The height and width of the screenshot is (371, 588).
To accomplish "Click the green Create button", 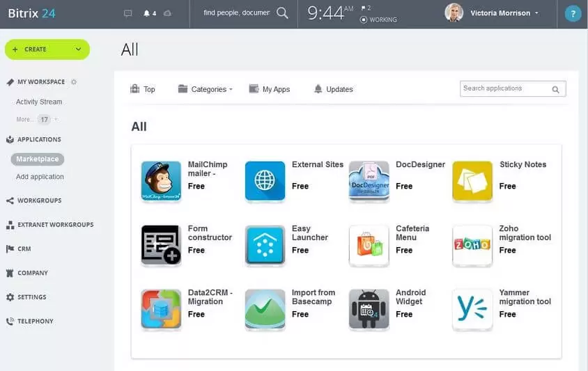I will pyautogui.click(x=47, y=49).
